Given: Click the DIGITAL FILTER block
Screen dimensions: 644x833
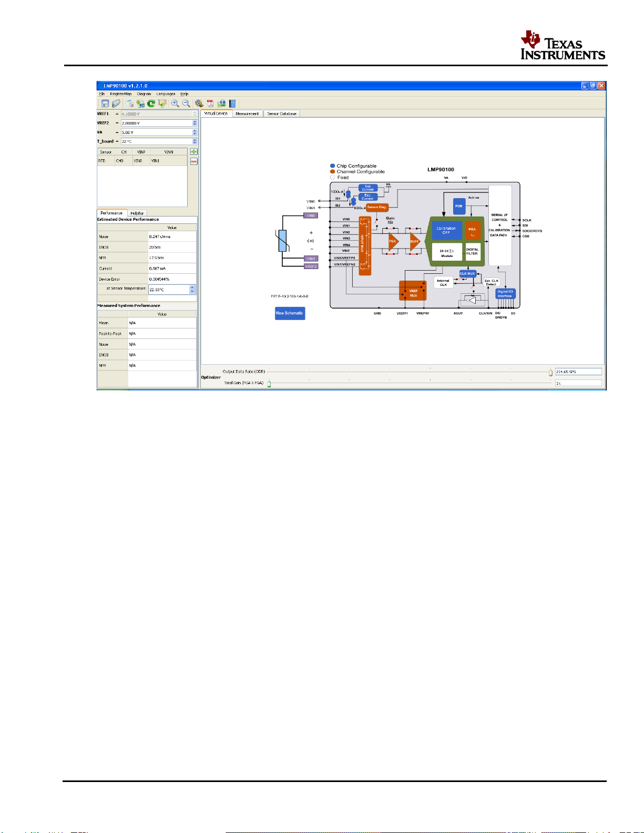Looking at the screenshot, I should tap(473, 252).
